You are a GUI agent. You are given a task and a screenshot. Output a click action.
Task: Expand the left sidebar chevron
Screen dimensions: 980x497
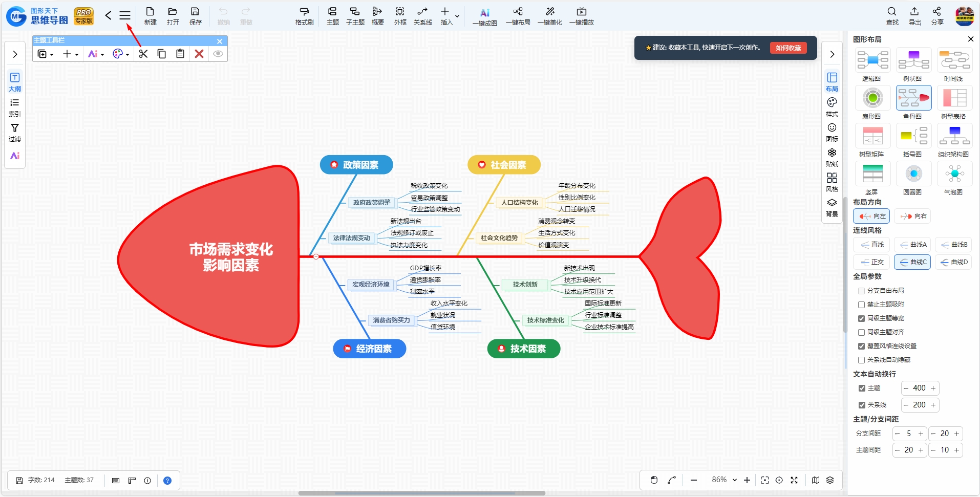click(15, 54)
